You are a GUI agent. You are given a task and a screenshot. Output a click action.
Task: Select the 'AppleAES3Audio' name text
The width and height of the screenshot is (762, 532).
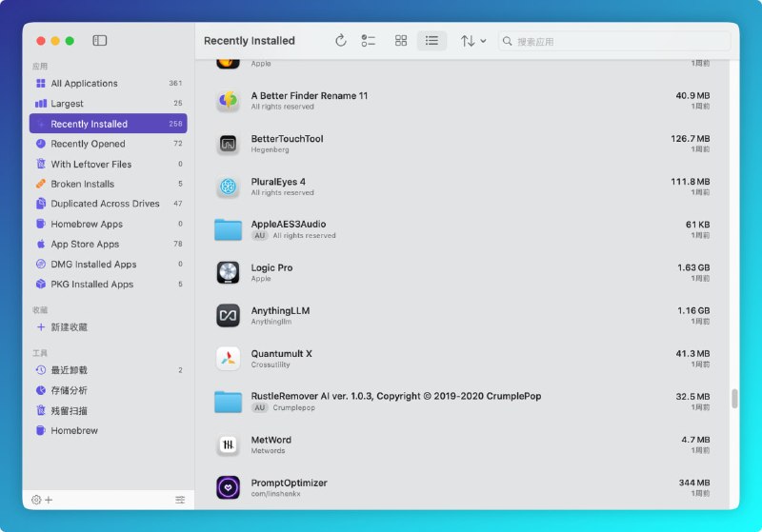click(x=289, y=224)
